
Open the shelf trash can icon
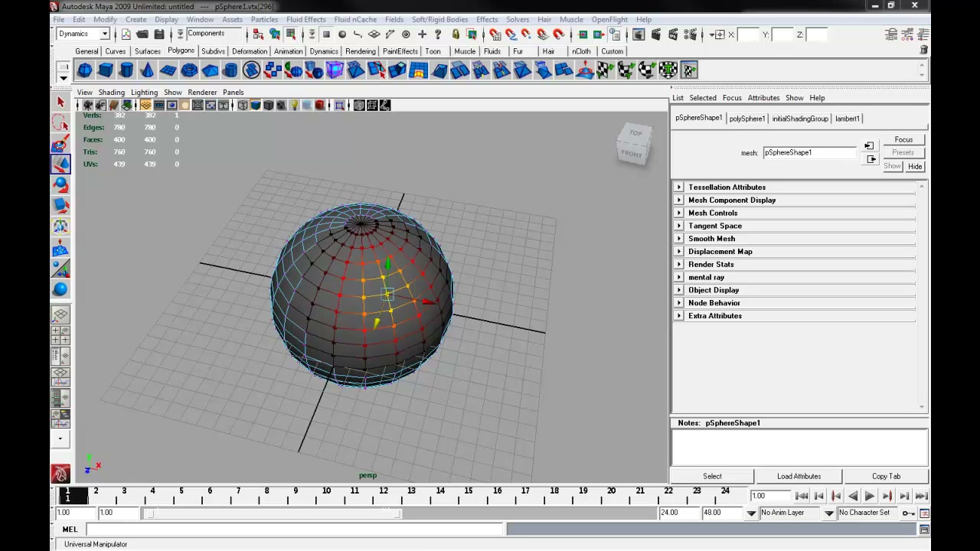pyautogui.click(x=924, y=51)
